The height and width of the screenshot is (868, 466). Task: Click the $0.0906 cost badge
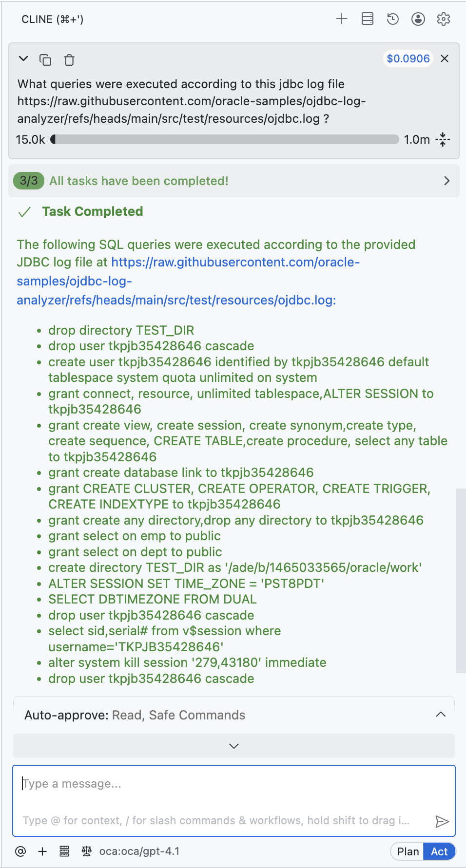[x=408, y=58]
